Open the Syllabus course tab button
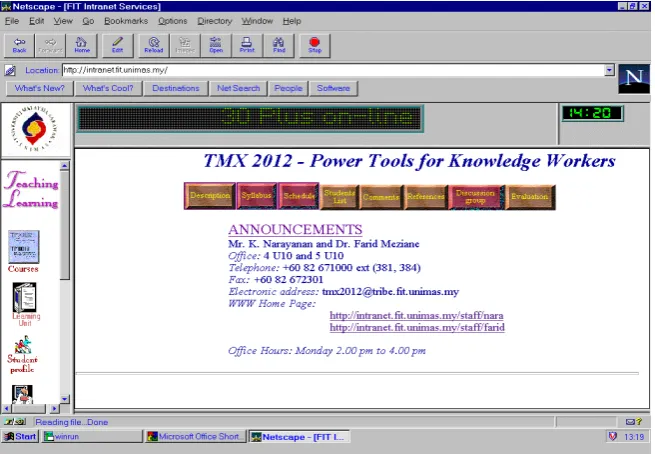655x454 pixels. 256,196
